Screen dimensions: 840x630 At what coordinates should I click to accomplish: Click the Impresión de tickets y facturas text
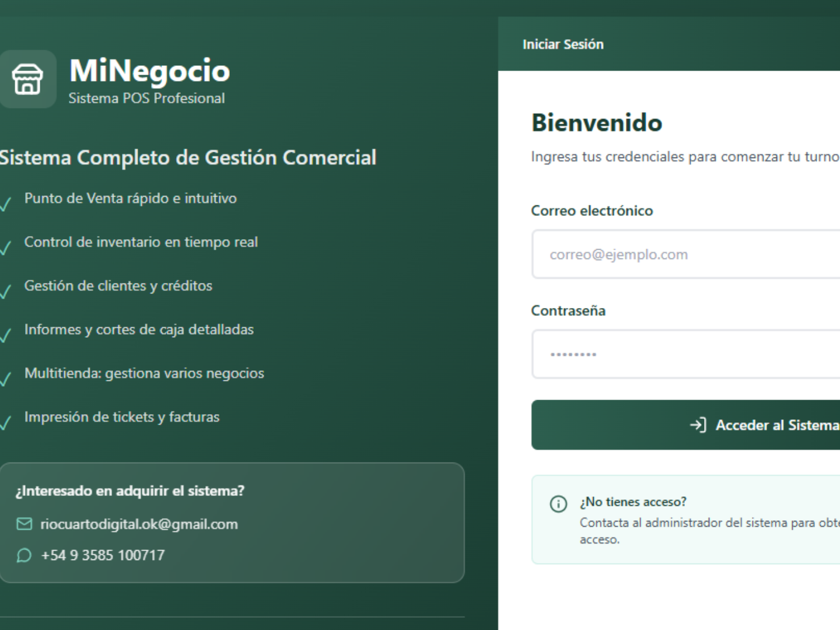(122, 417)
